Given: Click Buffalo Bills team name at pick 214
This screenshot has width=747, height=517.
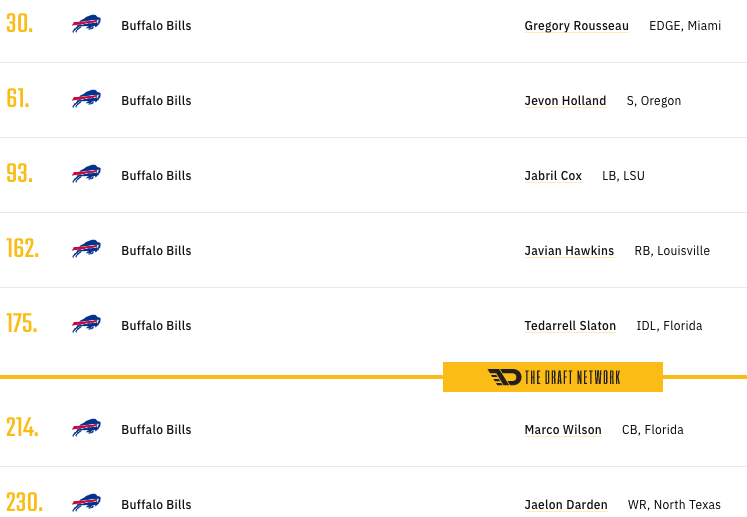Looking at the screenshot, I should pyautogui.click(x=156, y=430).
